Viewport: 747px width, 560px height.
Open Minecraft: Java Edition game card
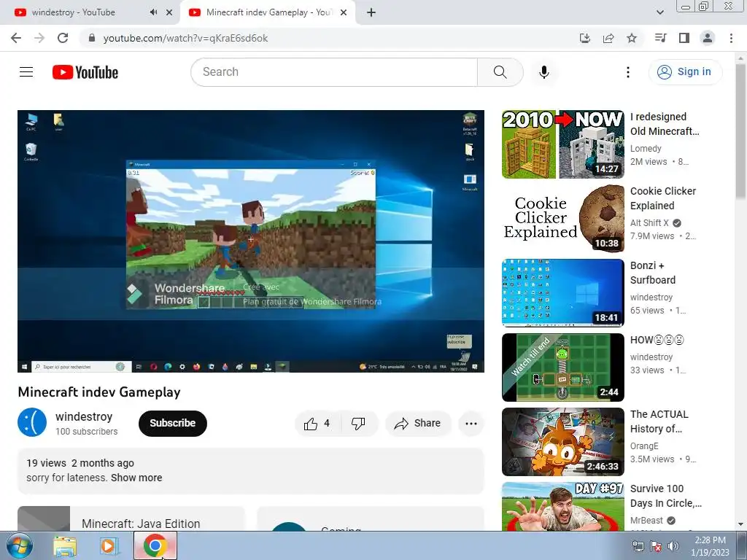pos(131,519)
